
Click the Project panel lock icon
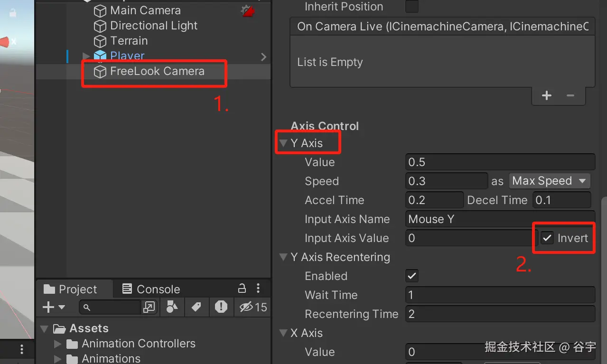click(x=242, y=289)
